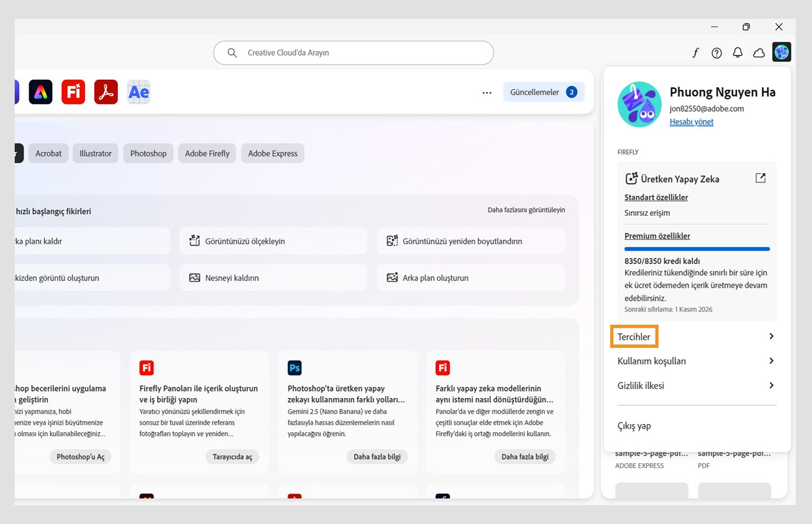The height and width of the screenshot is (524, 812).
Task: Expand the Kullanım koşulları chevron
Action: (771, 361)
